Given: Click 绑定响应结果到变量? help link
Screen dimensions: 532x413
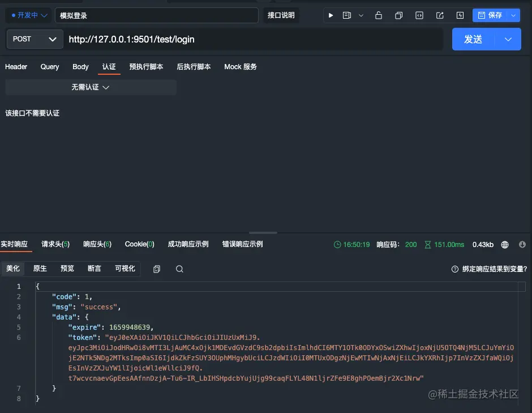Looking at the screenshot, I should click(x=494, y=269).
